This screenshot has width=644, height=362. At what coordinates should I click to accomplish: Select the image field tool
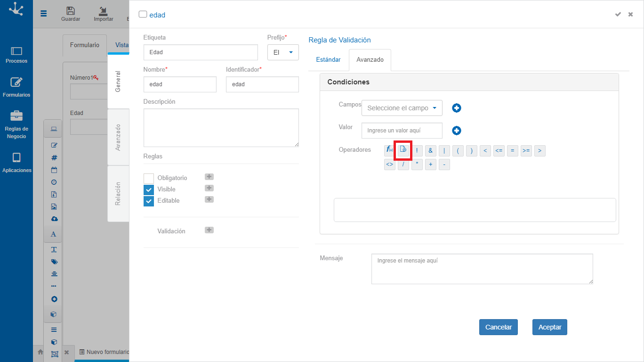pos(54,207)
